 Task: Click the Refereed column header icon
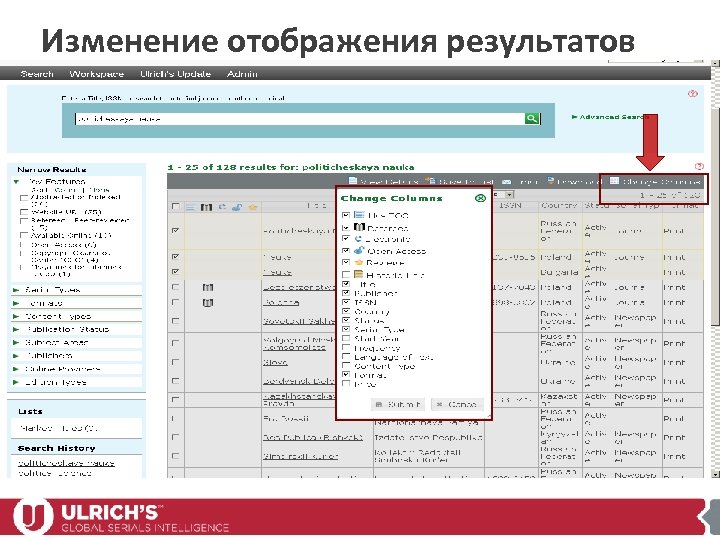tap(206, 207)
